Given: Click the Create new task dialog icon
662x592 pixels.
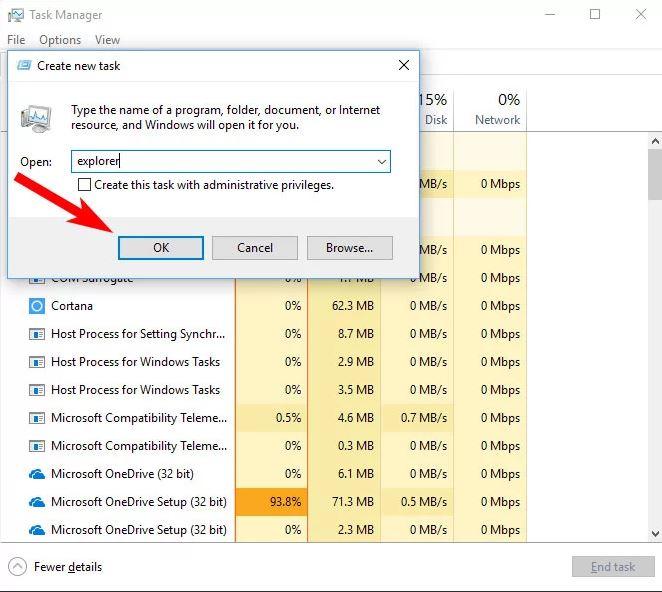Looking at the screenshot, I should tap(24, 65).
